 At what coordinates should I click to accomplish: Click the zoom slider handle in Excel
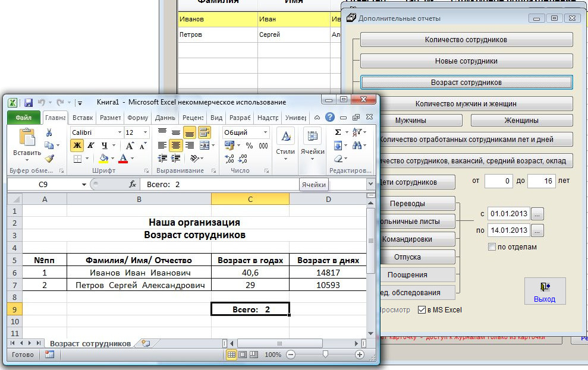tap(325, 355)
